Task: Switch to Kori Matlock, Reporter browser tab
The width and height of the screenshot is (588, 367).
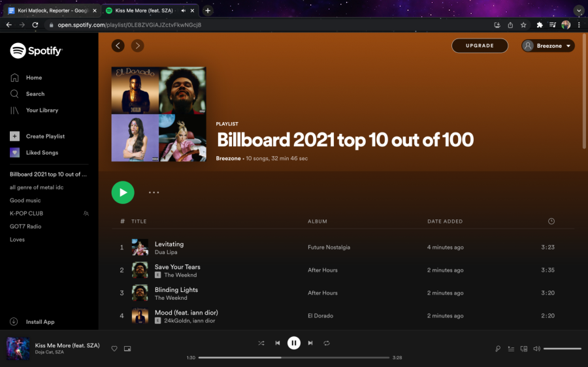Action: point(52,10)
